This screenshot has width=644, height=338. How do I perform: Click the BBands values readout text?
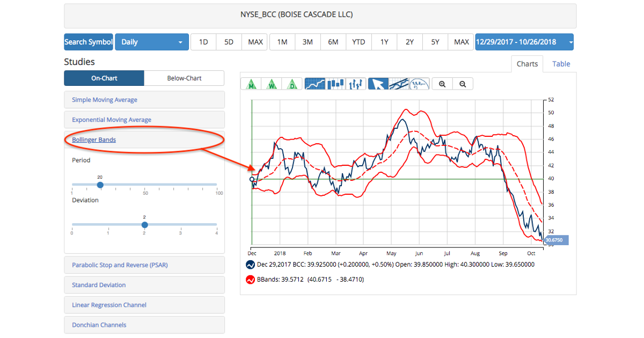[310, 280]
